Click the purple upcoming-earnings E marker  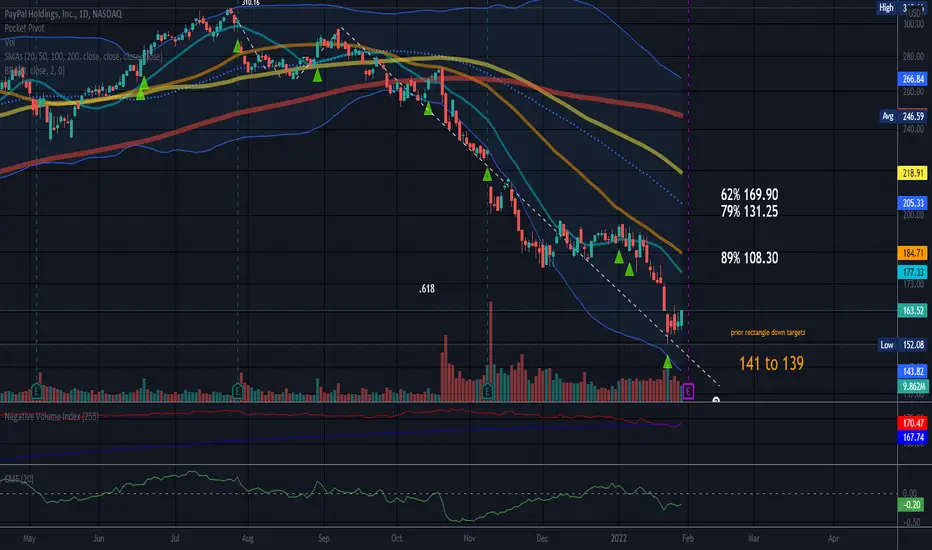click(688, 391)
